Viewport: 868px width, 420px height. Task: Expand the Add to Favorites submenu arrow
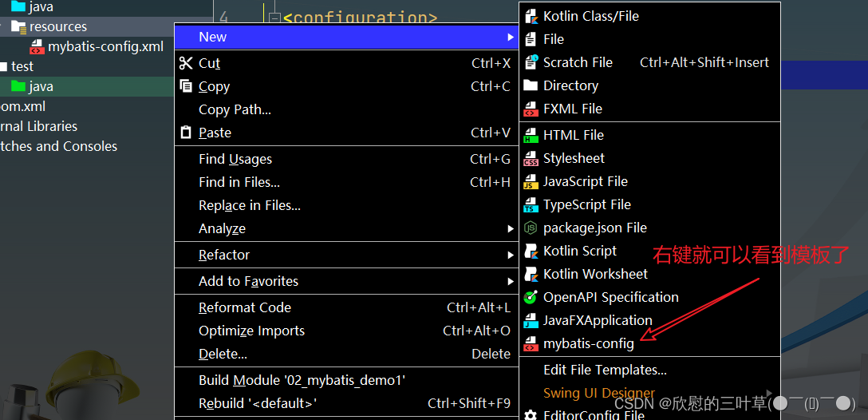[511, 282]
